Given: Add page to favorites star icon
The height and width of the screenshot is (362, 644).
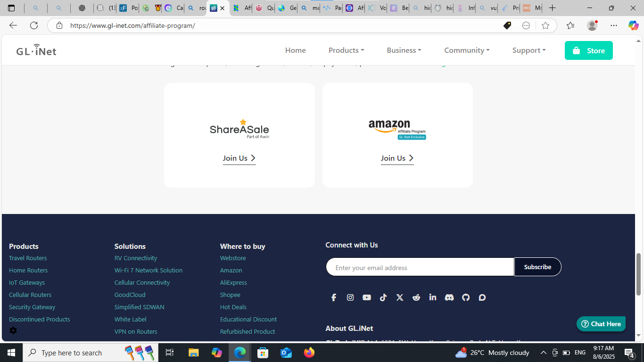Looking at the screenshot, I should (x=545, y=25).
